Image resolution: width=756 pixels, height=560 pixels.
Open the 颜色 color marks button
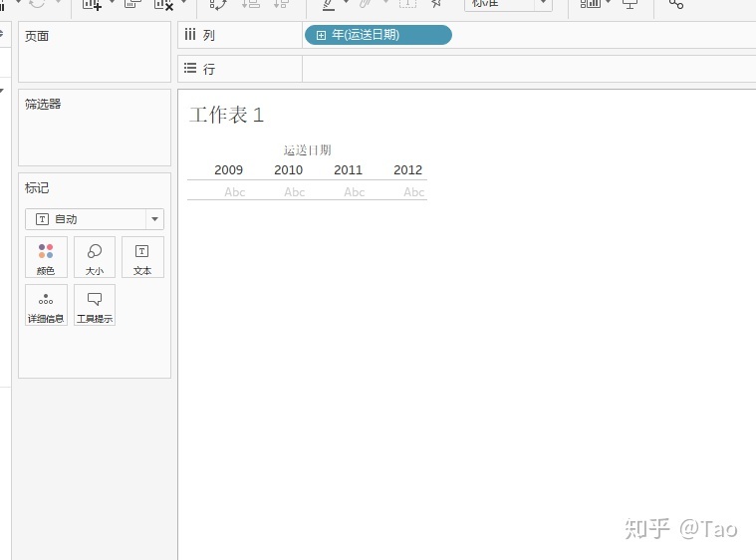(46, 257)
